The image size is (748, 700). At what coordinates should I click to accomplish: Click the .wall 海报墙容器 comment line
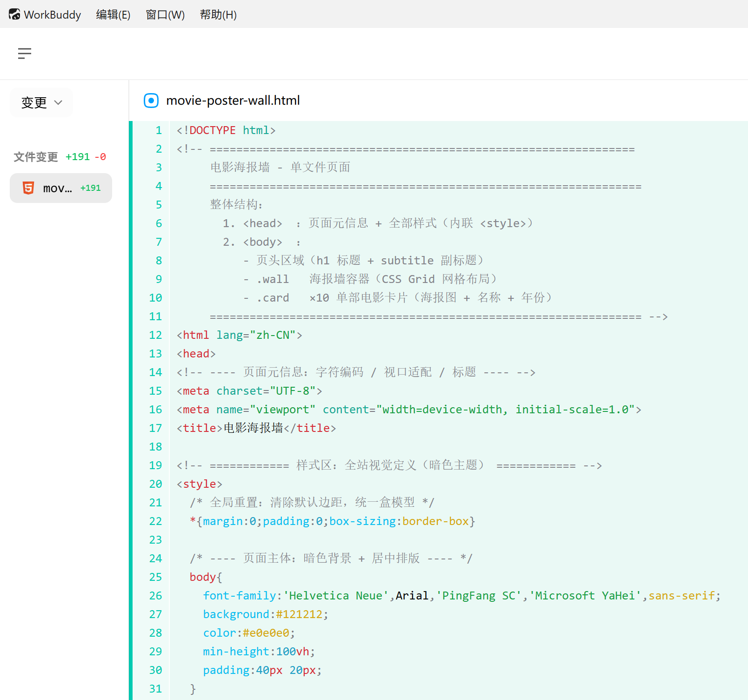click(370, 279)
